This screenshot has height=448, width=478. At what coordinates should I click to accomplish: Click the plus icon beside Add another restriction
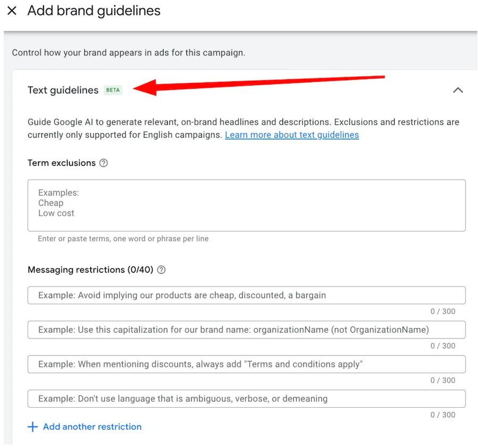tap(32, 427)
